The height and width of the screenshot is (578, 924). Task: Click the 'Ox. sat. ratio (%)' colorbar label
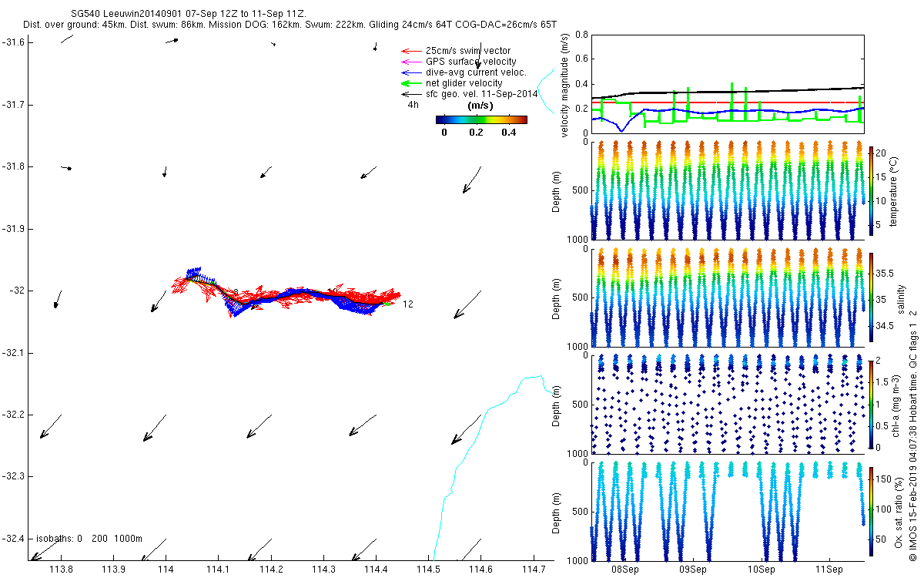coord(898,511)
